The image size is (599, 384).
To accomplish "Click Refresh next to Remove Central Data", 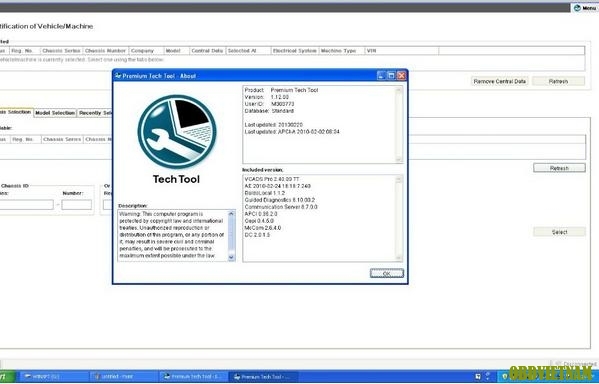I will pos(558,81).
